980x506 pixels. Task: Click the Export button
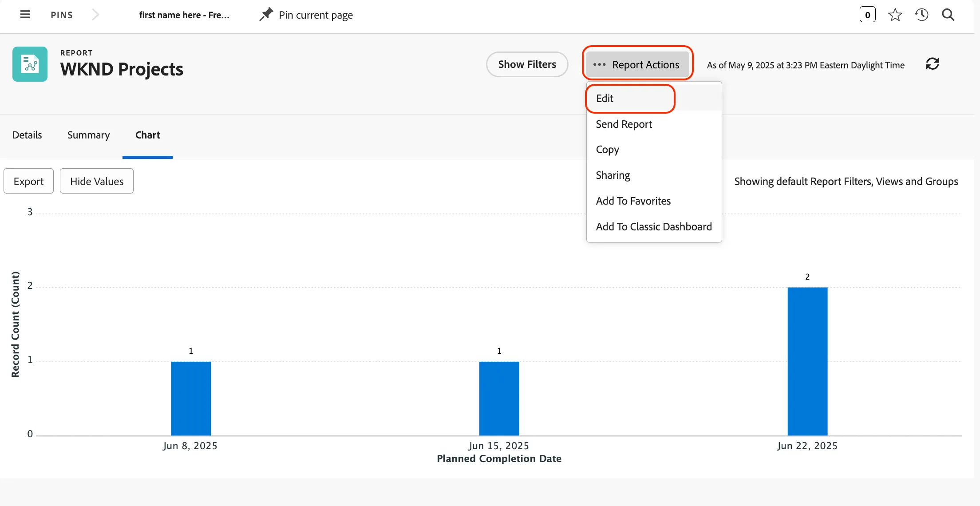(28, 181)
